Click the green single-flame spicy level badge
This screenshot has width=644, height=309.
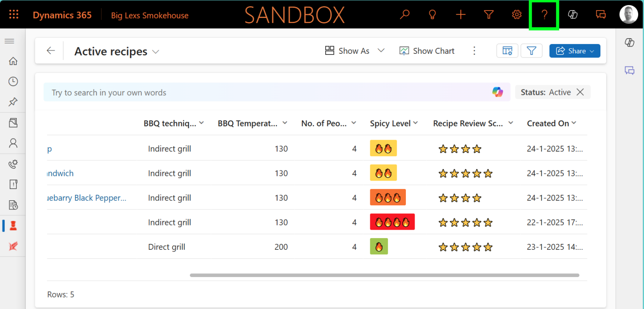tap(379, 246)
